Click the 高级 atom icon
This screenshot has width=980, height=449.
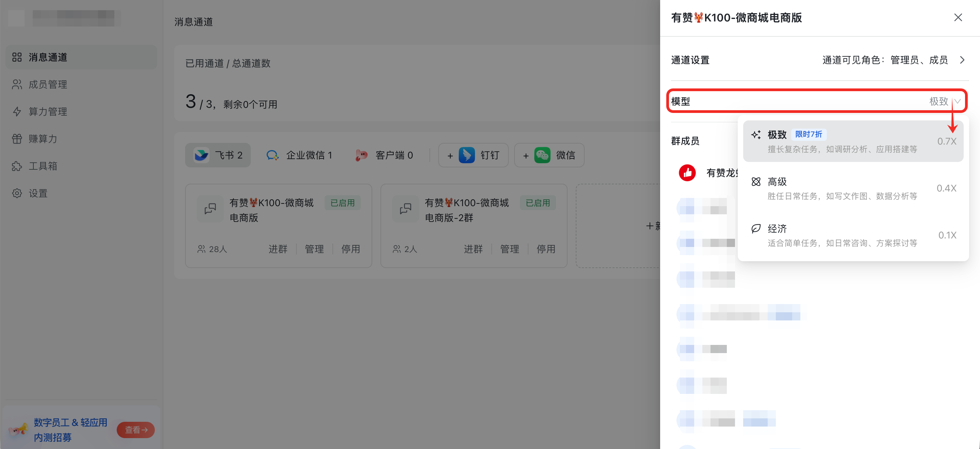[x=755, y=182]
